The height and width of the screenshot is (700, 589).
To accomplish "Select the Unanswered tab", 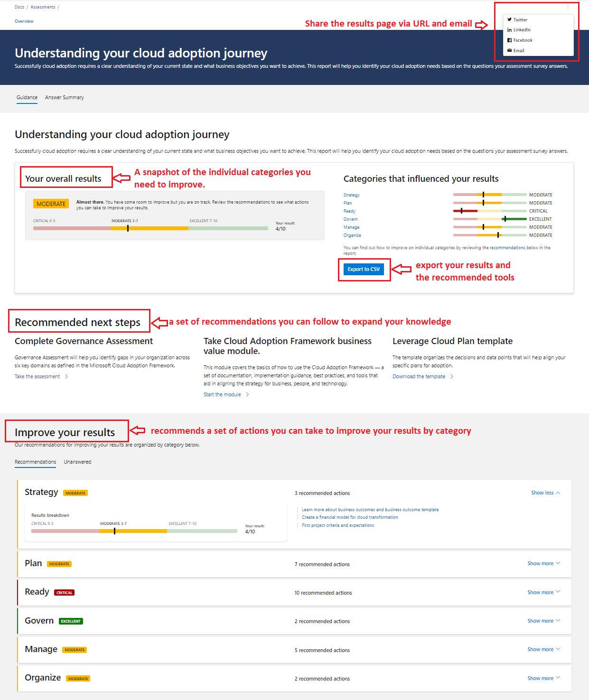I will coord(77,461).
